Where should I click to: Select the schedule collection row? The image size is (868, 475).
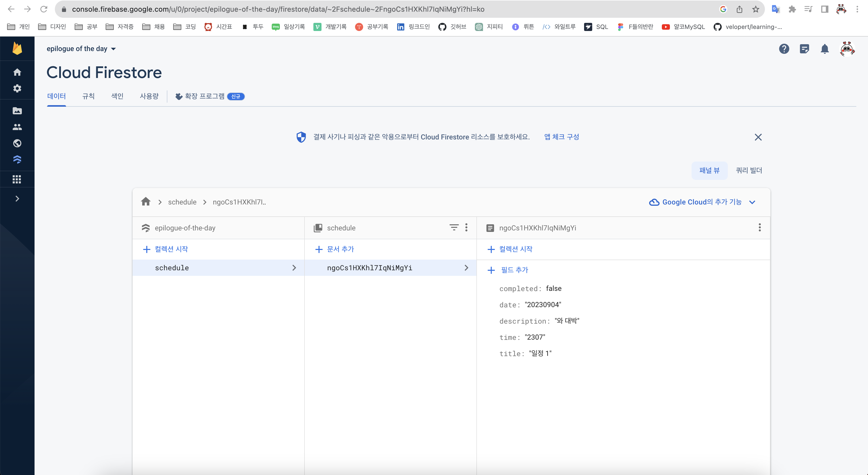pyautogui.click(x=218, y=268)
